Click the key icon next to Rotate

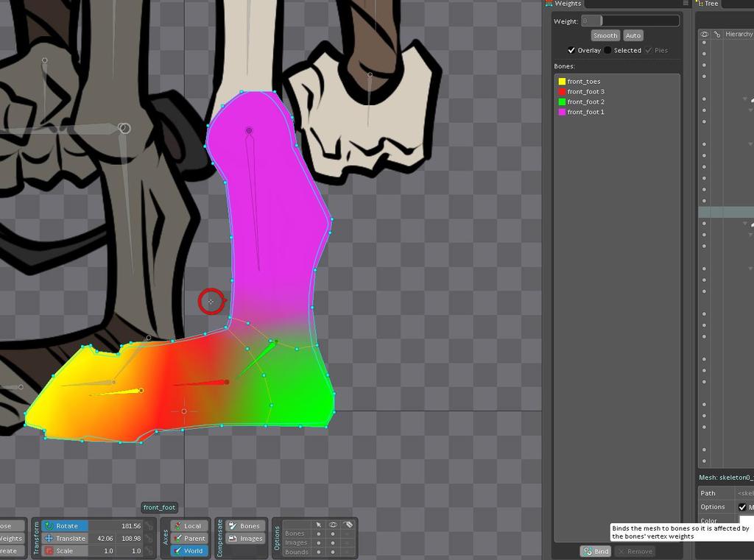point(150,526)
